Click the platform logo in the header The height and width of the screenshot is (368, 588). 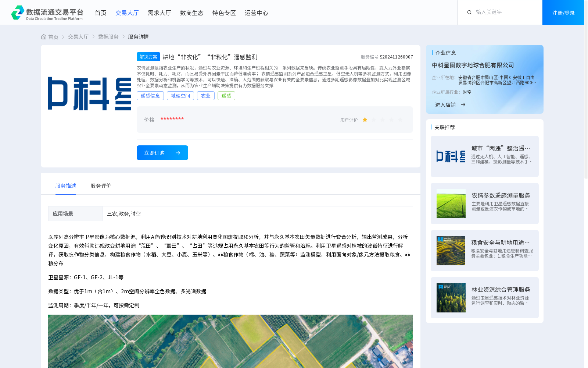(x=47, y=13)
